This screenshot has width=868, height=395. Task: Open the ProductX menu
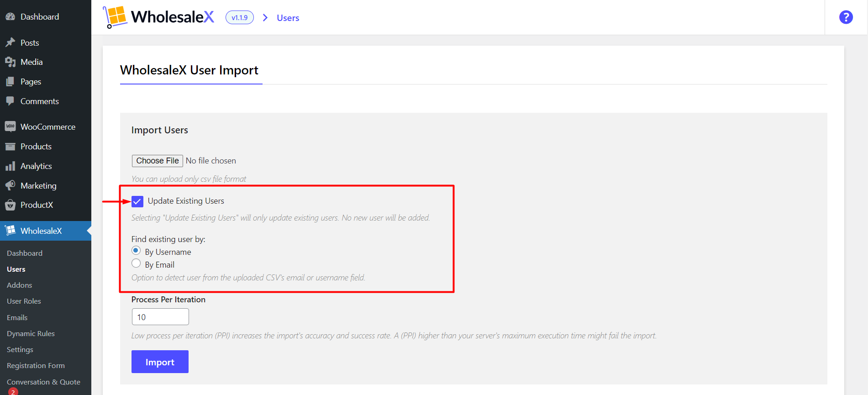coord(46,205)
